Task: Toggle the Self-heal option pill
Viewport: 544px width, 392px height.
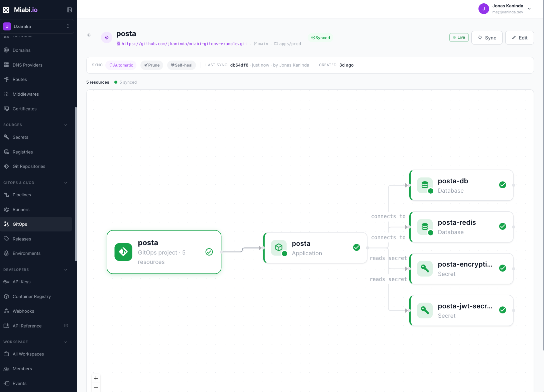Action: tap(182, 65)
